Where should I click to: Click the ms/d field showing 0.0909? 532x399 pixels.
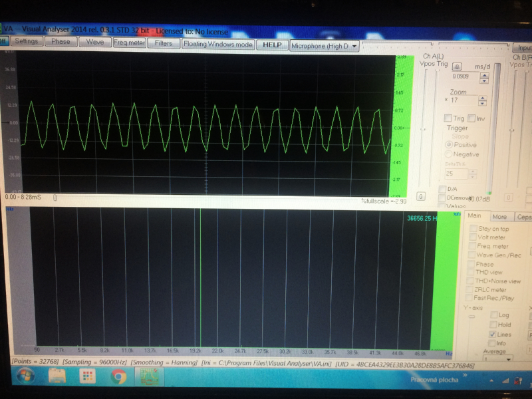tap(464, 76)
